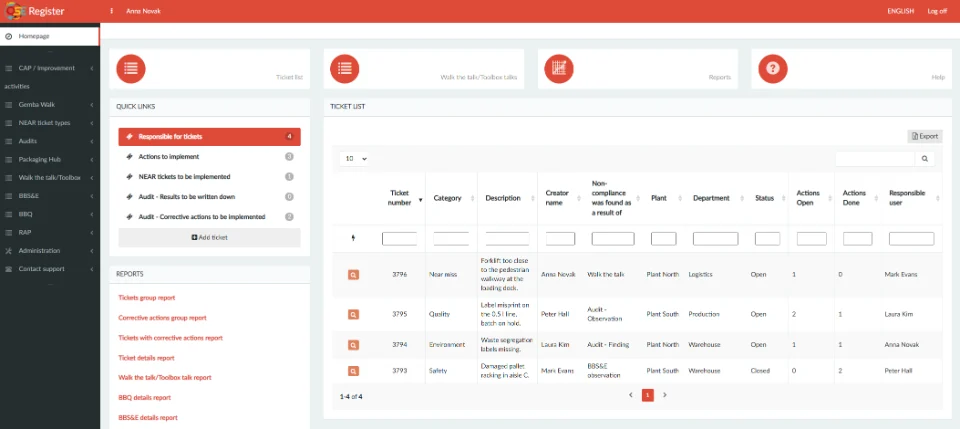The image size is (960, 429).
Task: Click the Near miss category cell
Action: coord(443,275)
